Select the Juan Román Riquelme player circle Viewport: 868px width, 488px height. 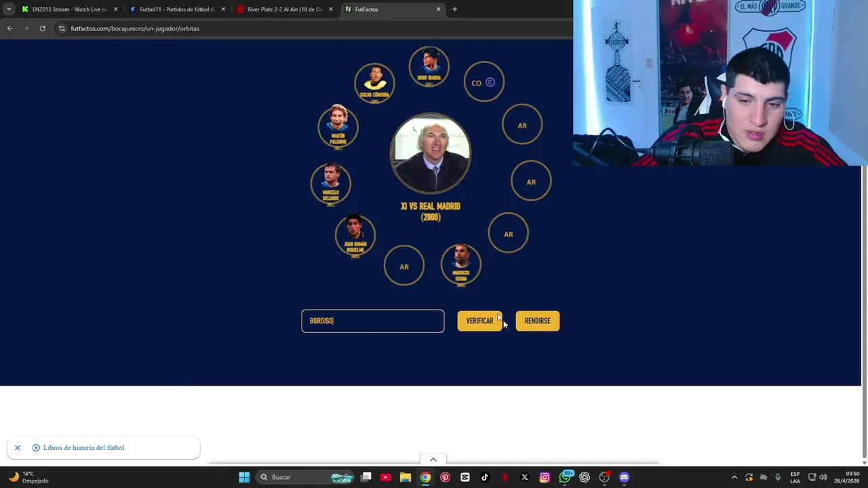(355, 235)
